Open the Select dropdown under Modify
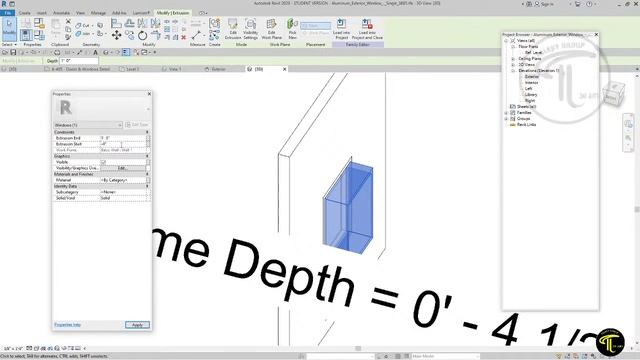Screen dimensions: 640x360 point(9,44)
